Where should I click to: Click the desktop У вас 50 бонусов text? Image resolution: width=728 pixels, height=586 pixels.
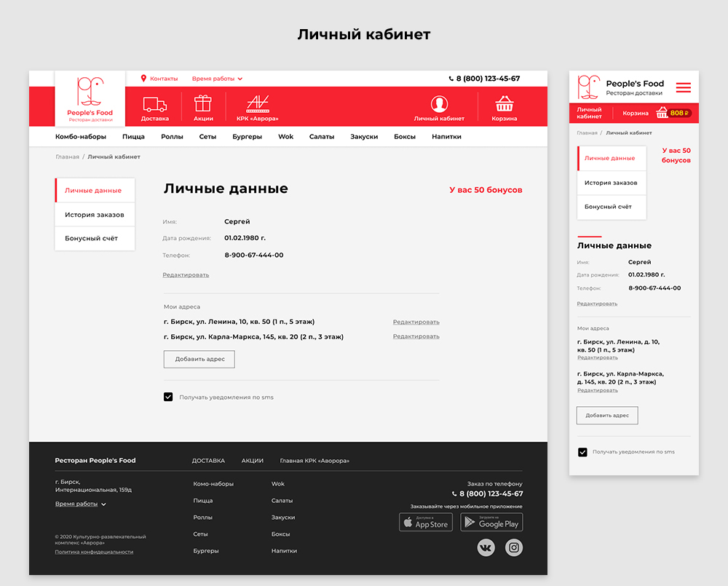click(486, 190)
